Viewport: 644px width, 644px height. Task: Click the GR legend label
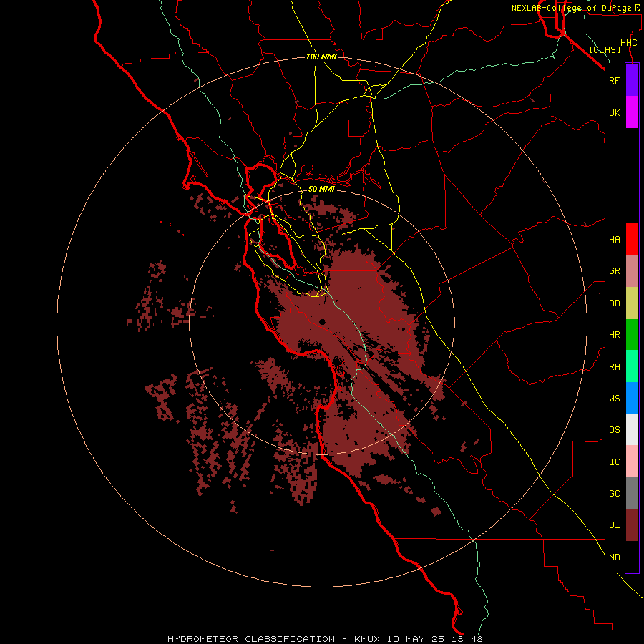coord(614,271)
